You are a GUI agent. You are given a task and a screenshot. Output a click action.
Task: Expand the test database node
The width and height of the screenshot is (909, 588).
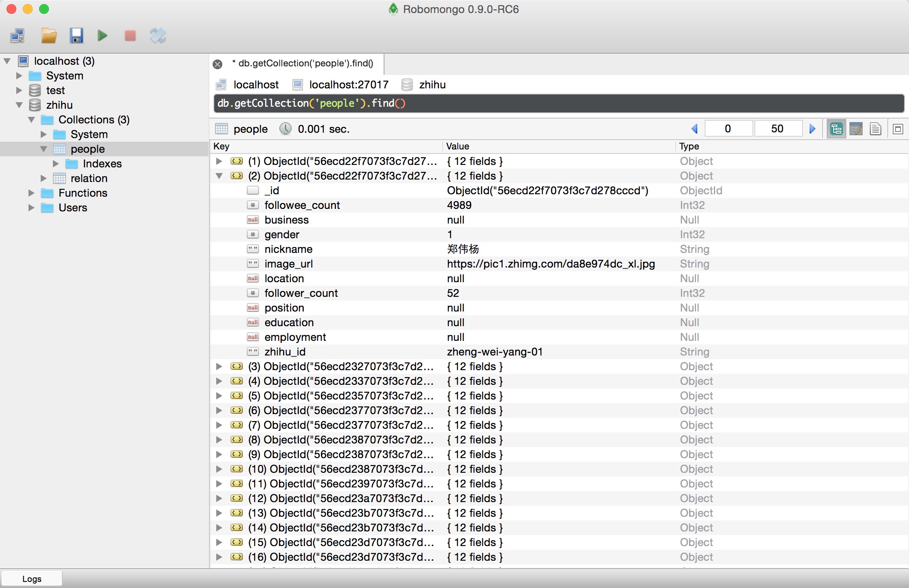click(x=19, y=90)
